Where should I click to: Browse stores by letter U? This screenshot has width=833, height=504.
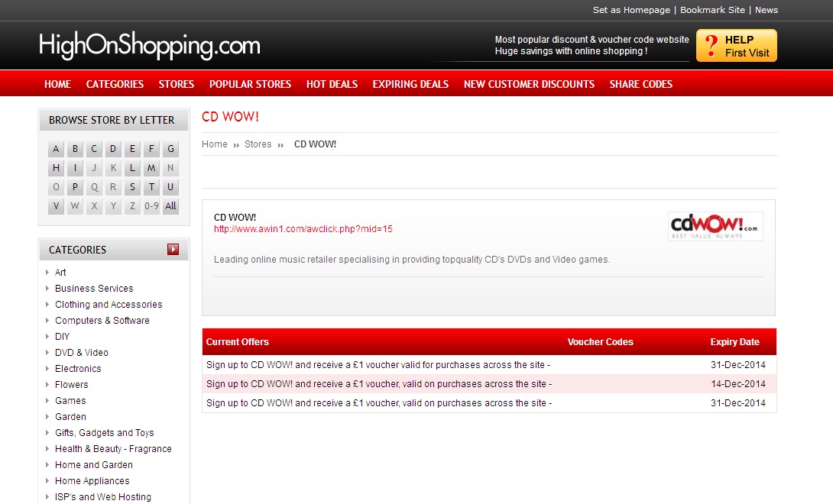coord(170,187)
